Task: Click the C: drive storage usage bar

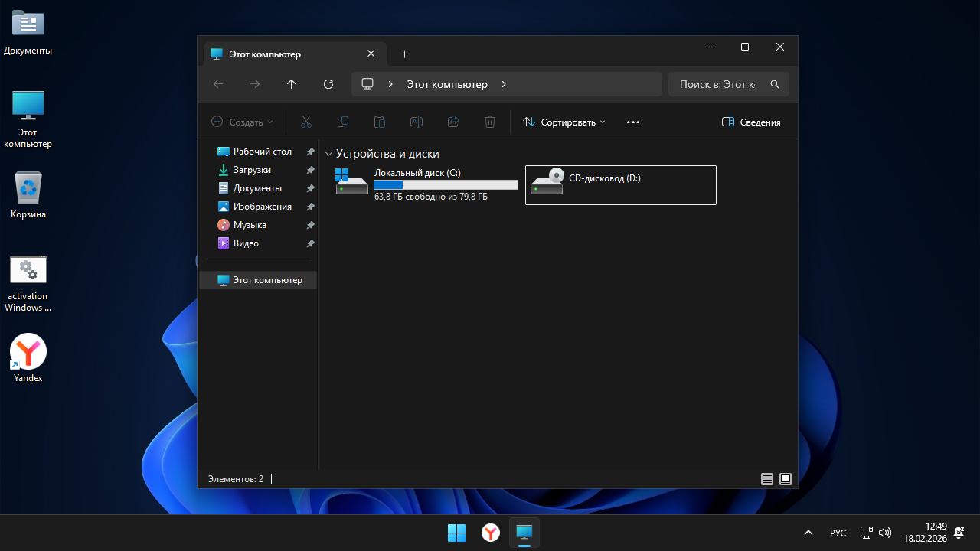Action: click(446, 185)
